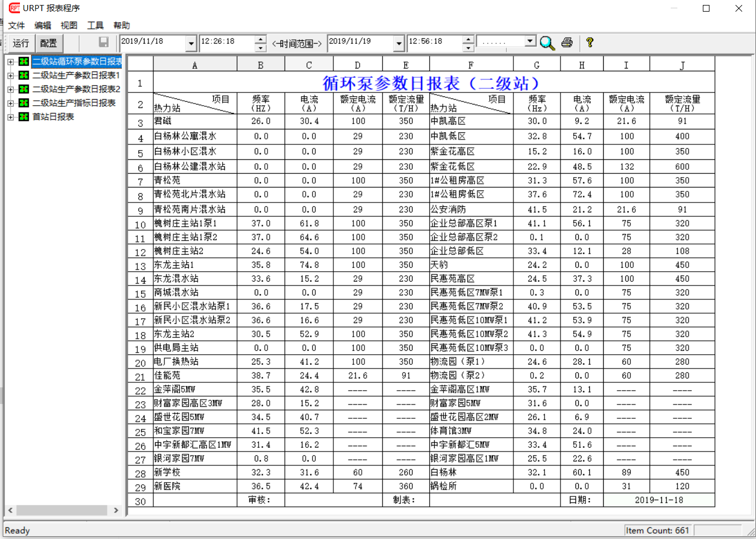
Task: Open the start date 2019/11/18 dropdown
Action: click(191, 43)
